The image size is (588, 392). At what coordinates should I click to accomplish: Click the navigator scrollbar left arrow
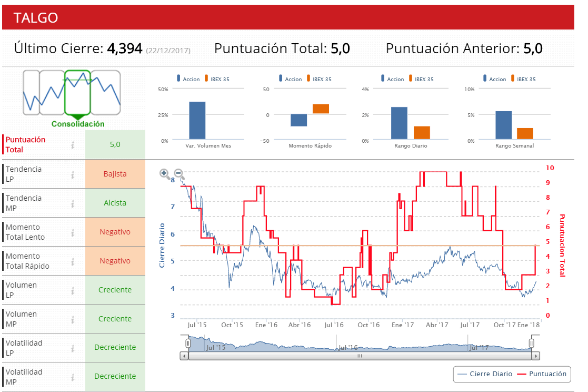184,356
